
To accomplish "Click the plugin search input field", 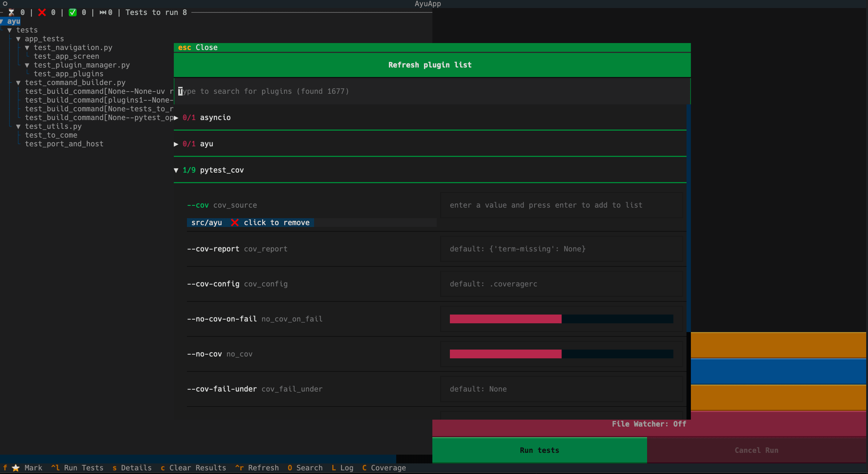I will (402, 91).
